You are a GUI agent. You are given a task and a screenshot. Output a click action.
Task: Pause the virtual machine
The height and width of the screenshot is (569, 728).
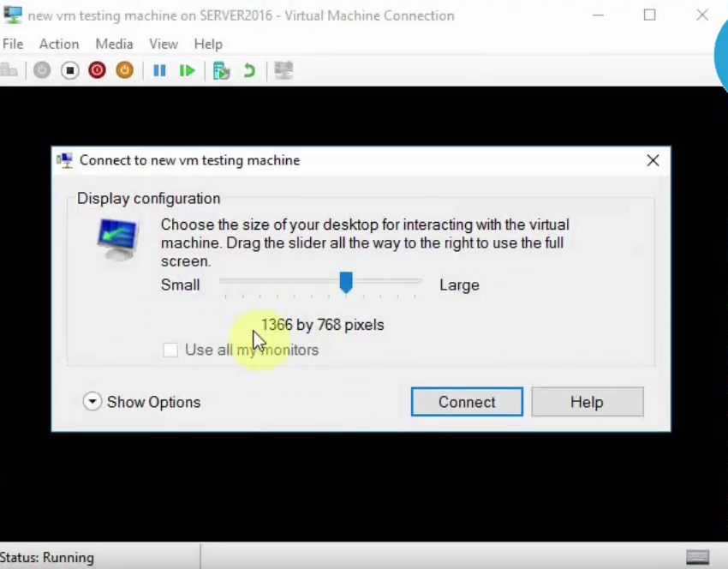click(x=159, y=70)
